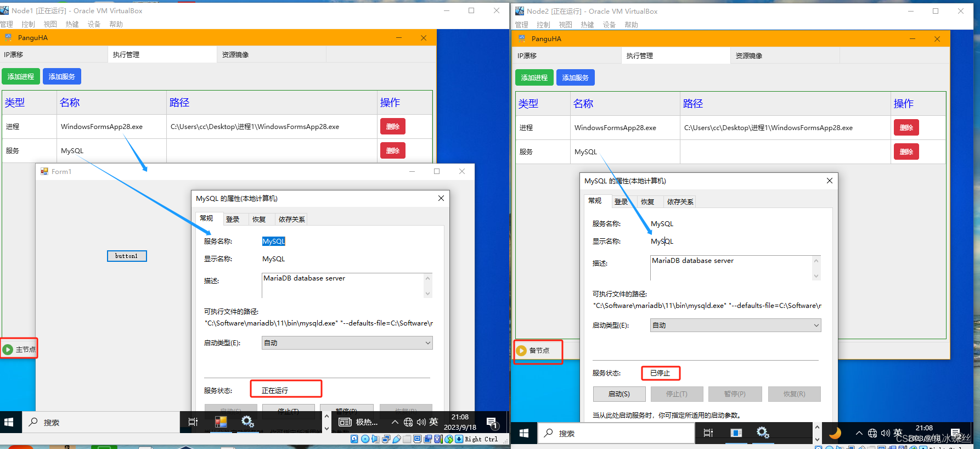Delete WindowsFormsApp28.exe process row in Node2
Viewport: 980px width, 449px height.
click(906, 127)
